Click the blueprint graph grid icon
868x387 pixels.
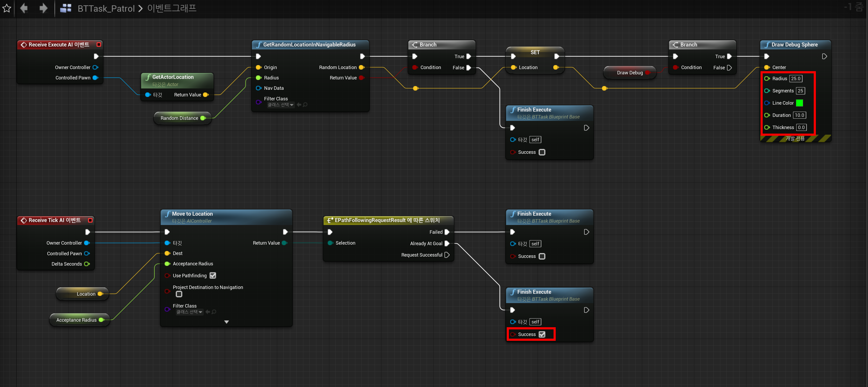point(66,8)
